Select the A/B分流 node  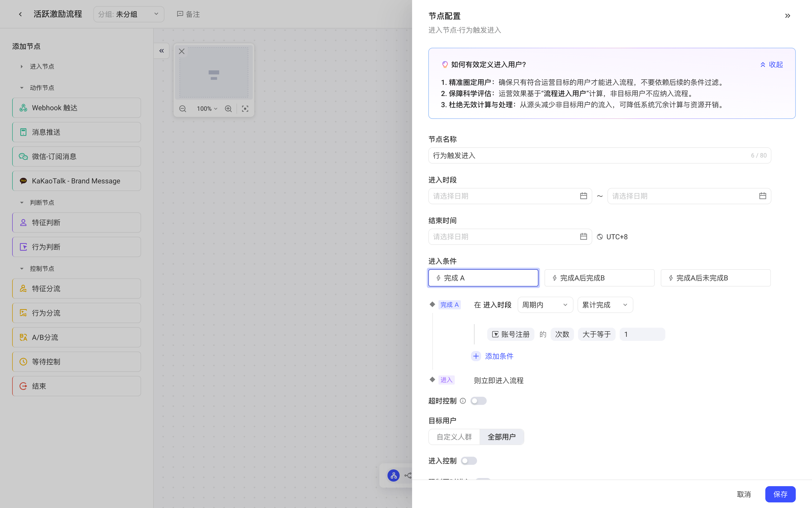(x=76, y=337)
